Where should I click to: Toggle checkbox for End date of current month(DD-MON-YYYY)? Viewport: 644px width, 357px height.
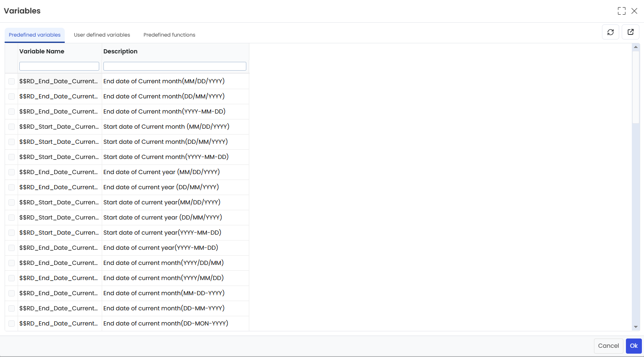point(11,323)
